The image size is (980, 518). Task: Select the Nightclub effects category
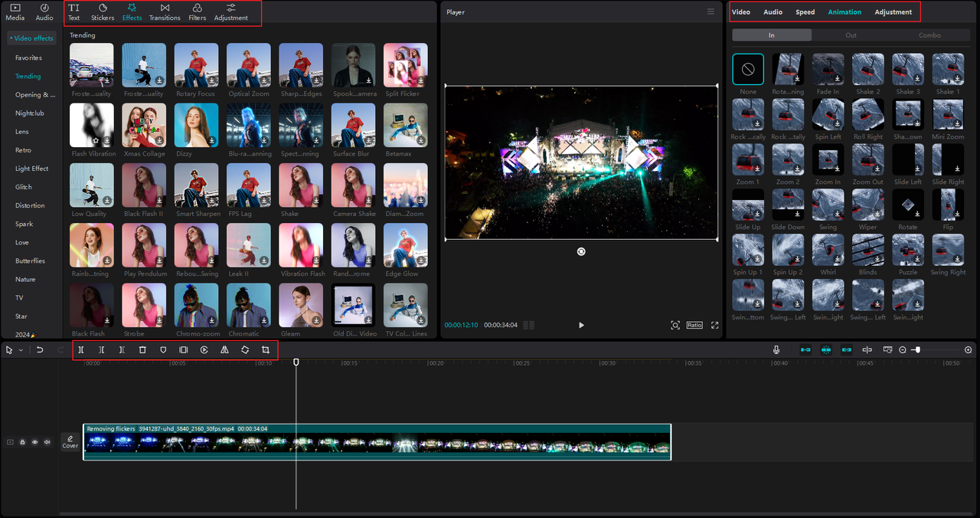click(x=30, y=113)
